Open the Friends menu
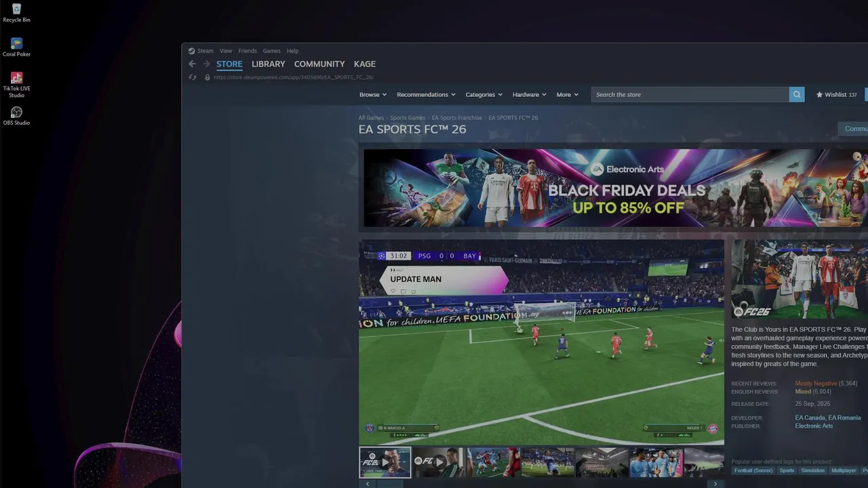This screenshot has width=868, height=488. (248, 51)
